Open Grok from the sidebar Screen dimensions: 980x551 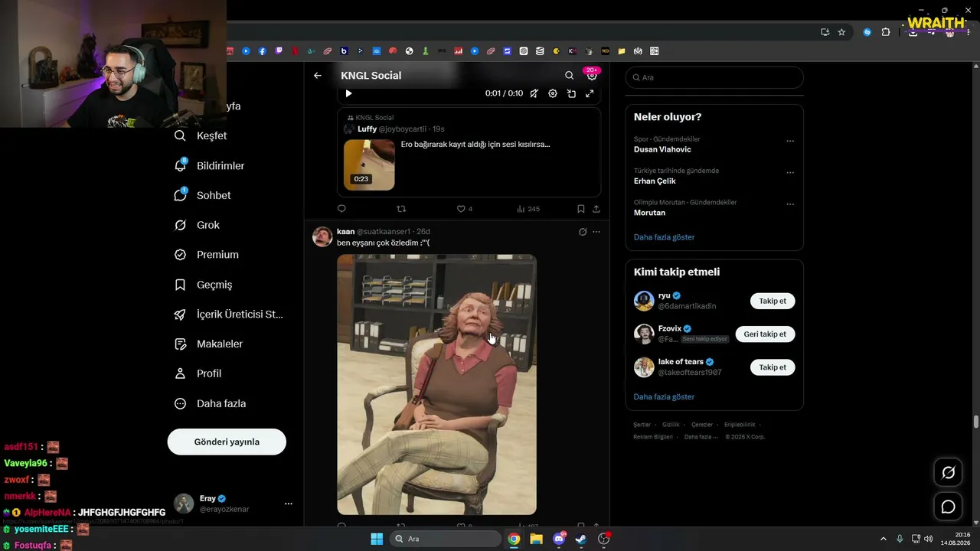pyautogui.click(x=197, y=225)
